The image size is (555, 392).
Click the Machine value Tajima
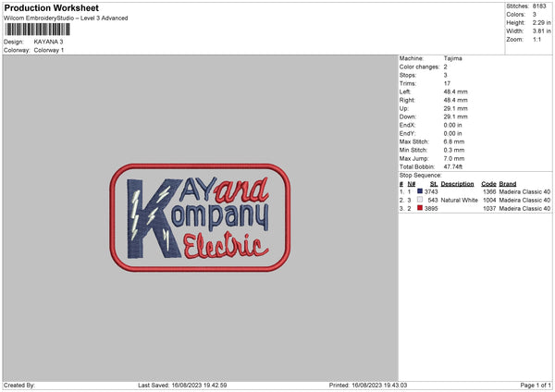[452, 58]
